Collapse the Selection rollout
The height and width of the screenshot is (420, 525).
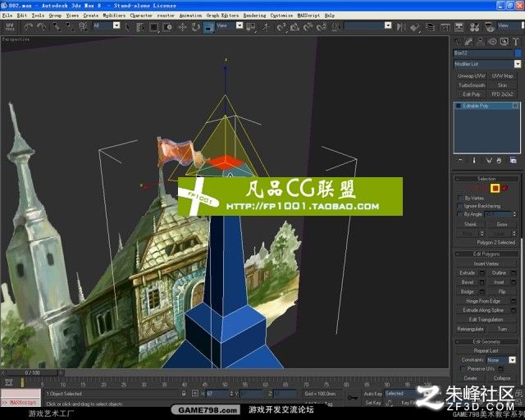pos(486,179)
